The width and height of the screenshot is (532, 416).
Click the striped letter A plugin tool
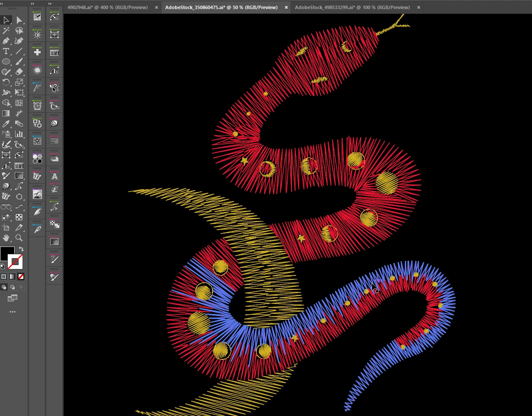[54, 176]
